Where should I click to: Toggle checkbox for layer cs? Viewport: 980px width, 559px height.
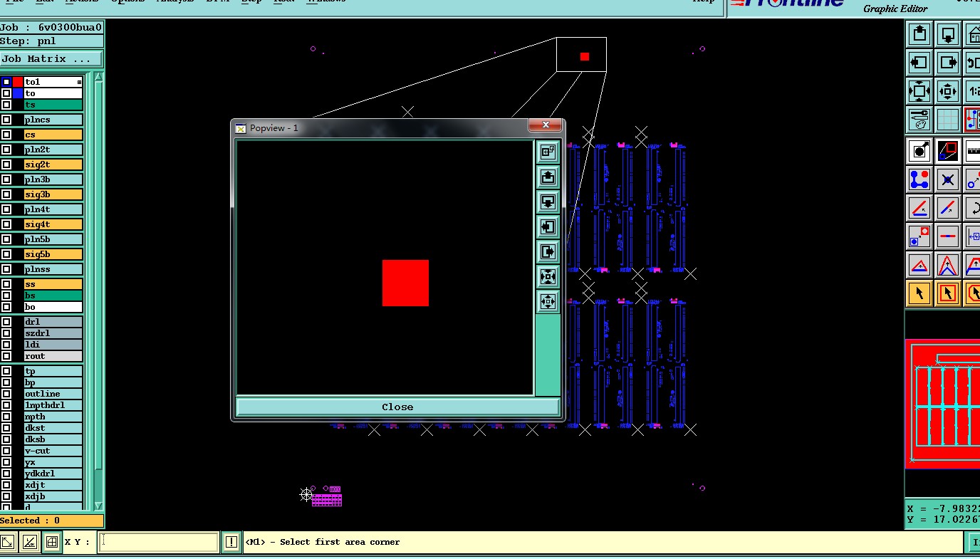click(6, 135)
